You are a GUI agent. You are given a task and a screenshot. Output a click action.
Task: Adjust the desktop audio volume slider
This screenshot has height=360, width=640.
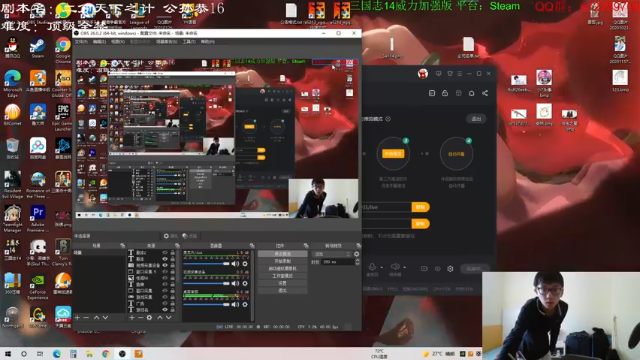click(x=206, y=304)
